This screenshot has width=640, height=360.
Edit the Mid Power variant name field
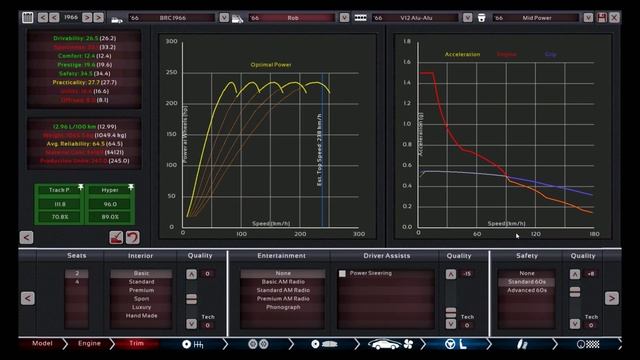536,18
